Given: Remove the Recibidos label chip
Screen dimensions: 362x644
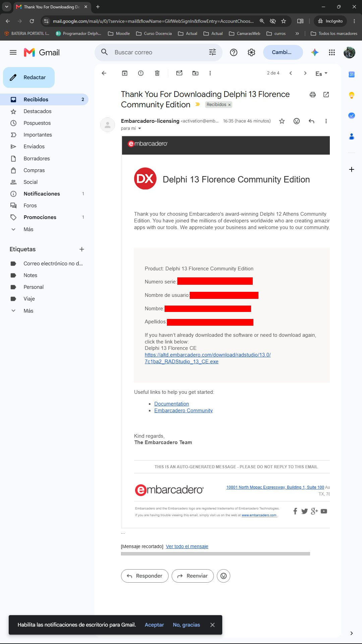Looking at the screenshot, I should [x=230, y=105].
